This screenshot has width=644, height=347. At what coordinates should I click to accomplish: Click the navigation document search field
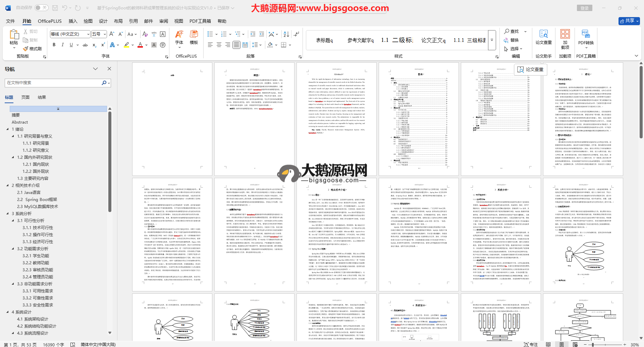tap(54, 83)
